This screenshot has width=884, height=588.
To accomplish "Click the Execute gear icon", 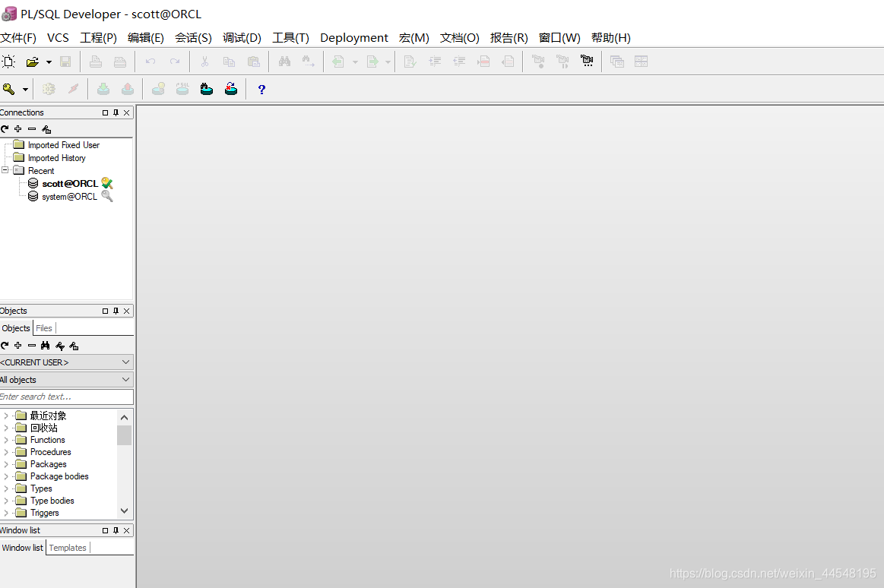I will pos(49,89).
